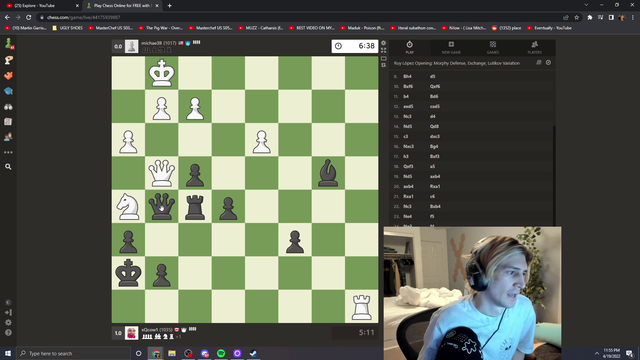The width and height of the screenshot is (640, 360).
Task: Toggle focus mode icon beside board
Action: click(x=383, y=50)
